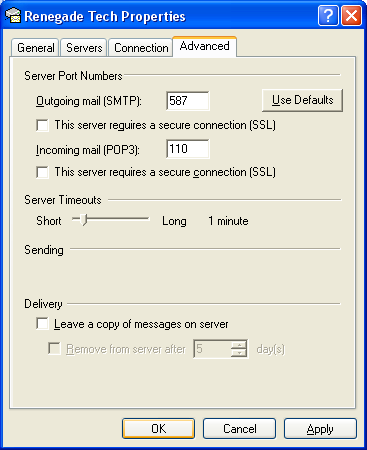Image resolution: width=367 pixels, height=450 pixels.
Task: Open the Servers tab
Action: (x=84, y=48)
